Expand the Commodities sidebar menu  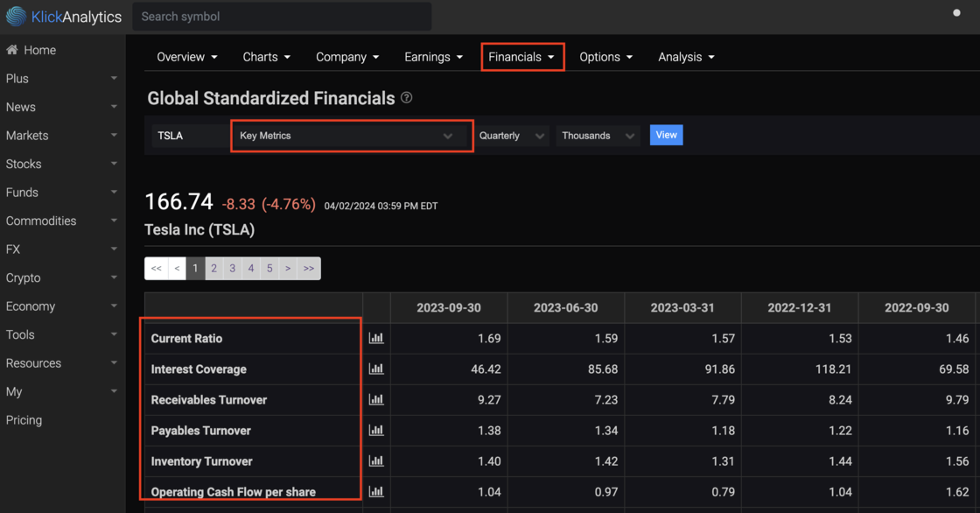coord(61,221)
